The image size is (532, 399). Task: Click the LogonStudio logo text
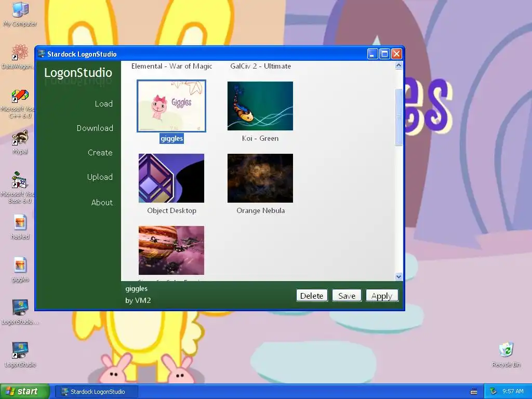[78, 73]
